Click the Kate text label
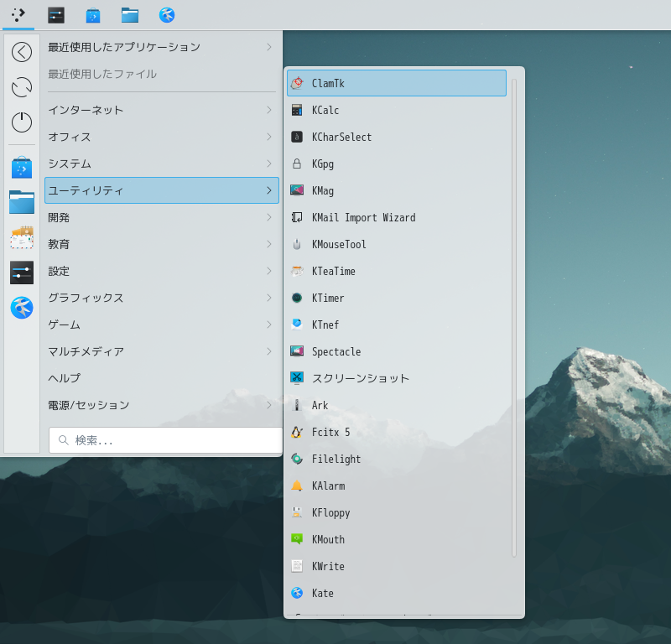 [323, 593]
